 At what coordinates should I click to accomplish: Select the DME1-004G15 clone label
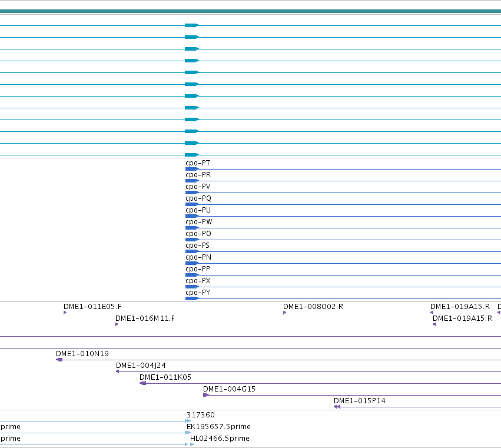[230, 389]
